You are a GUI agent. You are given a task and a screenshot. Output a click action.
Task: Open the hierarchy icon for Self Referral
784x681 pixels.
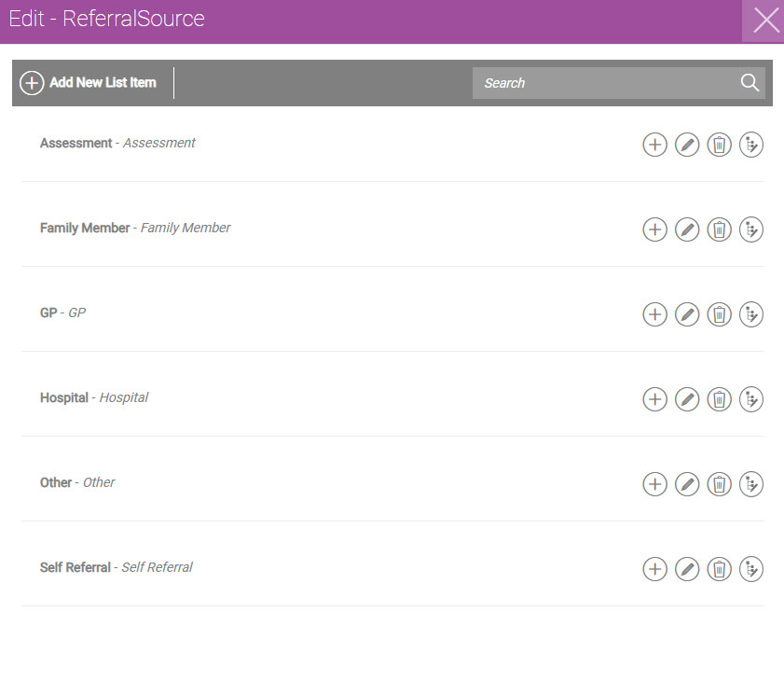point(751,569)
